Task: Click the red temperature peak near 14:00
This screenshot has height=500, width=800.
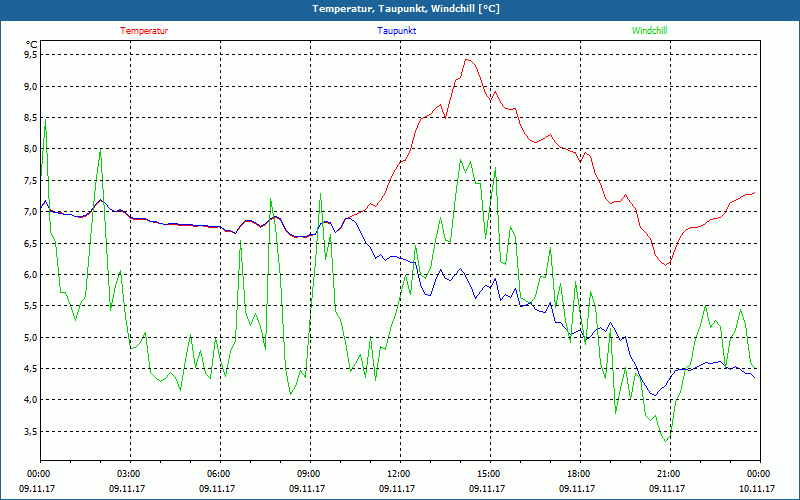Action: click(x=466, y=60)
